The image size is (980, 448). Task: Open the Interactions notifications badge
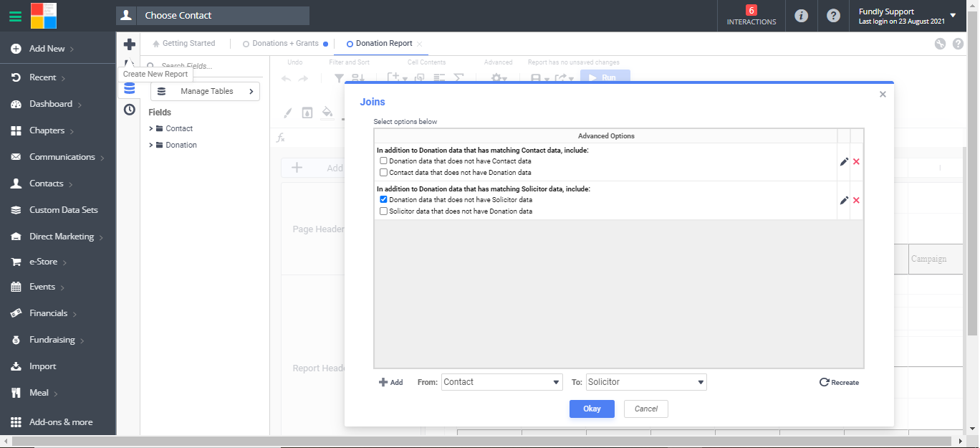coord(751,15)
